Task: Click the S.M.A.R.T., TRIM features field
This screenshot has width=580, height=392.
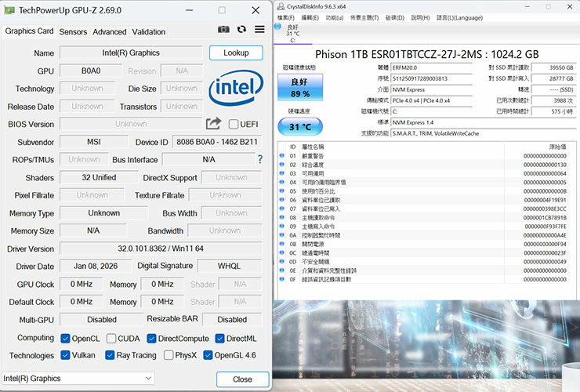Action: (x=483, y=133)
